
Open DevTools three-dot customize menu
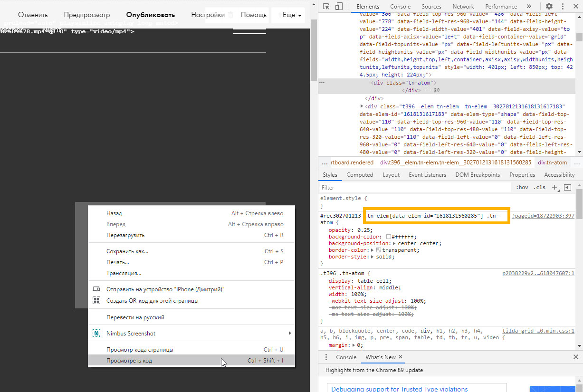(563, 7)
